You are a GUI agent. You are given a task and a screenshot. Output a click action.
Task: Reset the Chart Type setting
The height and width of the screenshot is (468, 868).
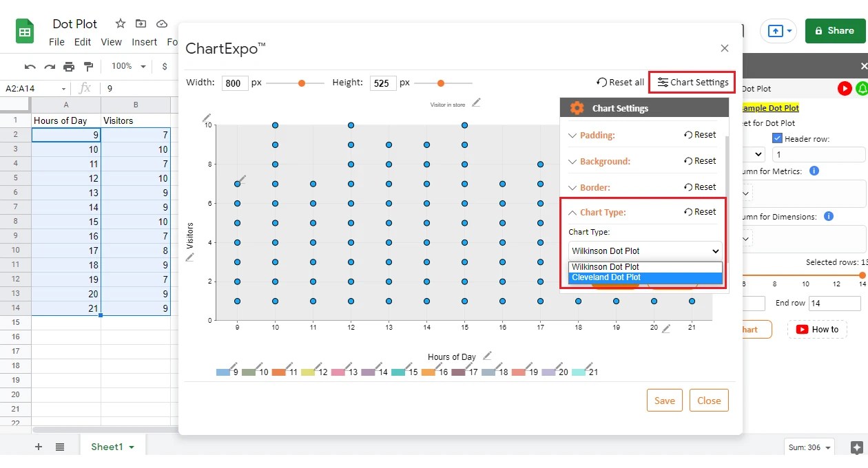[x=700, y=212]
